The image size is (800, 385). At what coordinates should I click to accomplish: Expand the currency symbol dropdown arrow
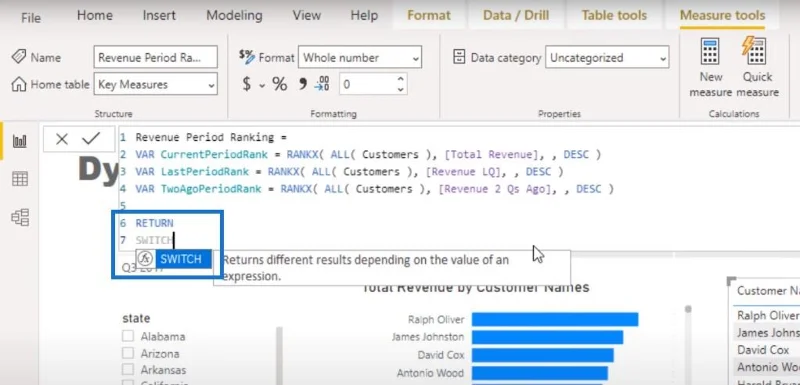point(262,86)
